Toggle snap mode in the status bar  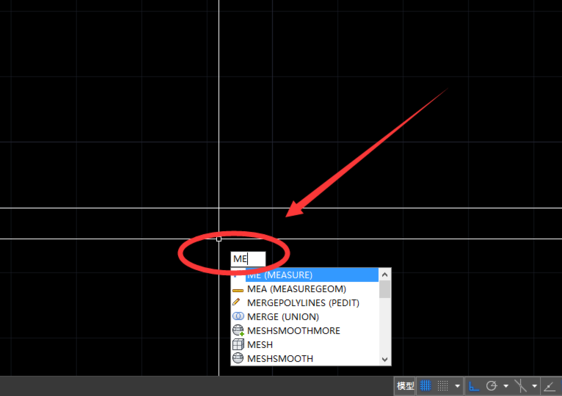click(443, 386)
